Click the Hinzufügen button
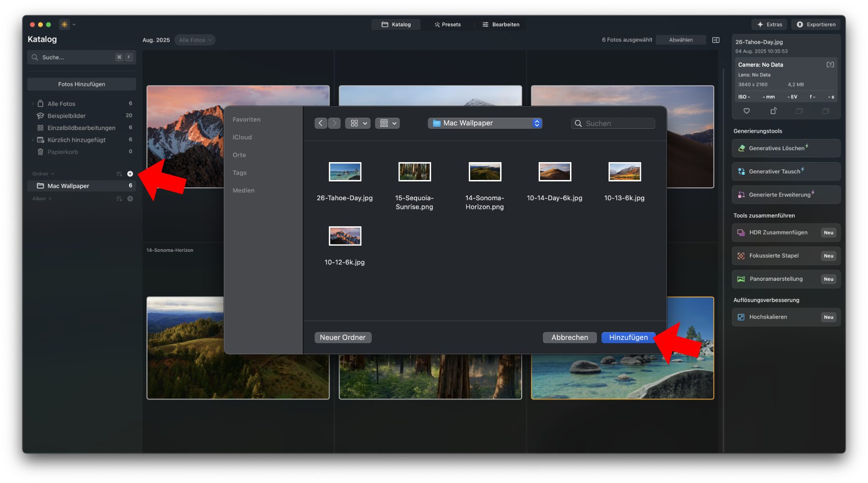Viewport: 868px width, 483px height. tap(628, 337)
